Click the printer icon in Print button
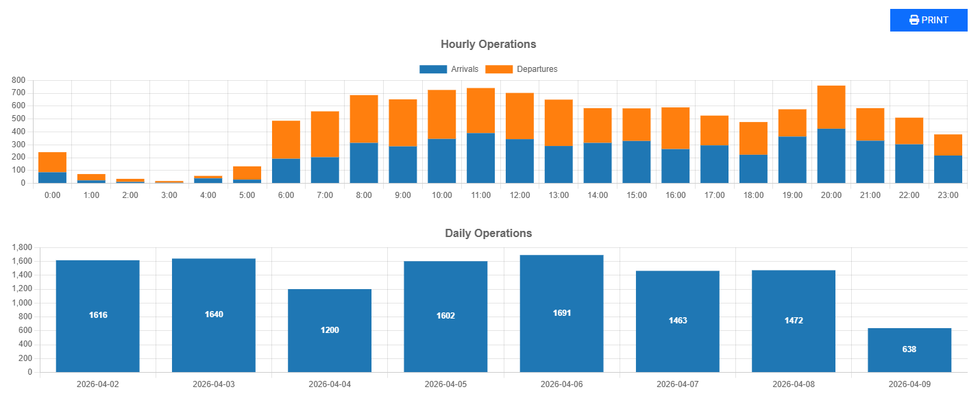 coord(914,20)
